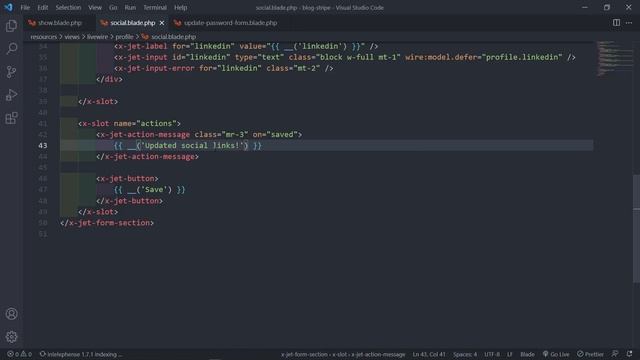Viewport: 640px width, 360px height.
Task: Split the editor to the right
Action: point(616,23)
